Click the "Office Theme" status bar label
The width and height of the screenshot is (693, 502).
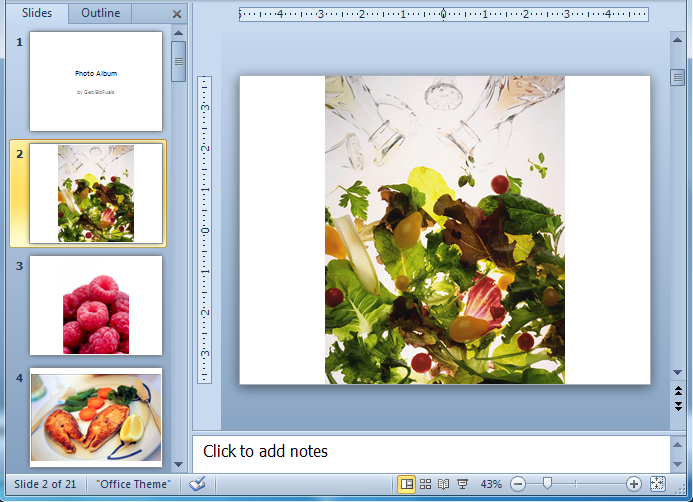(x=134, y=484)
